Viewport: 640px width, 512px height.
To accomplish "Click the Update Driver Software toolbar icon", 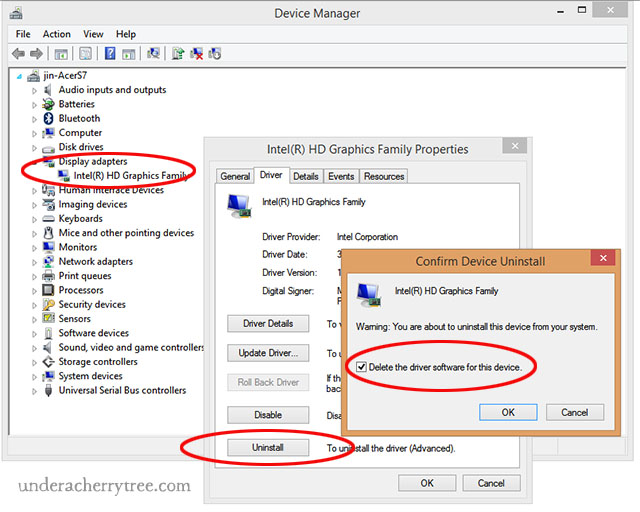I will click(x=178, y=53).
